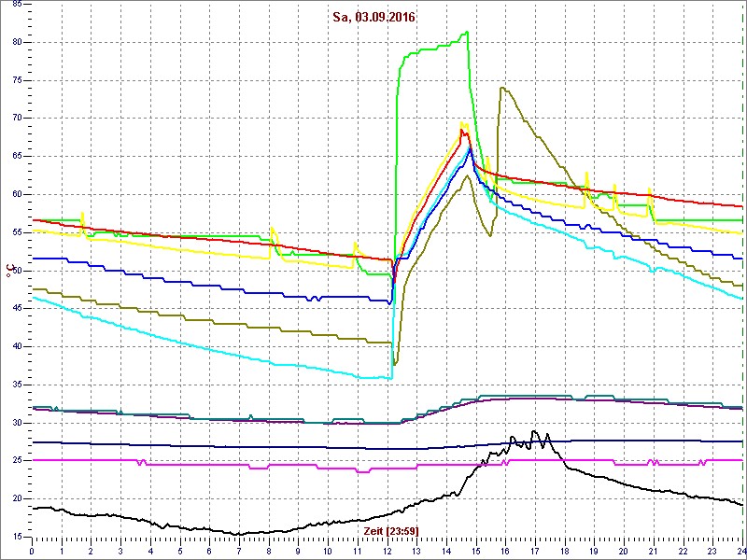
Task: Click hour '14' on the time axis
Action: tap(446, 551)
